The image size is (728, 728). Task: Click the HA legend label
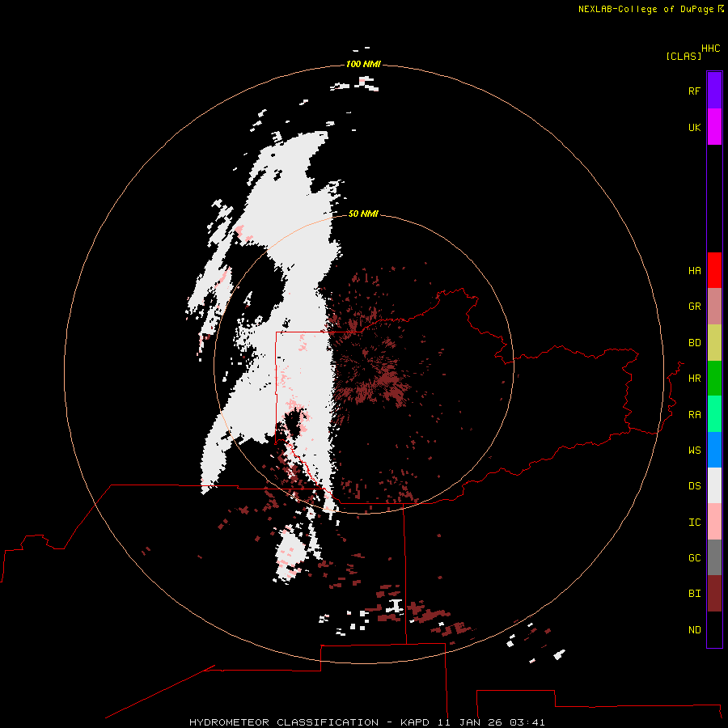tap(694, 271)
